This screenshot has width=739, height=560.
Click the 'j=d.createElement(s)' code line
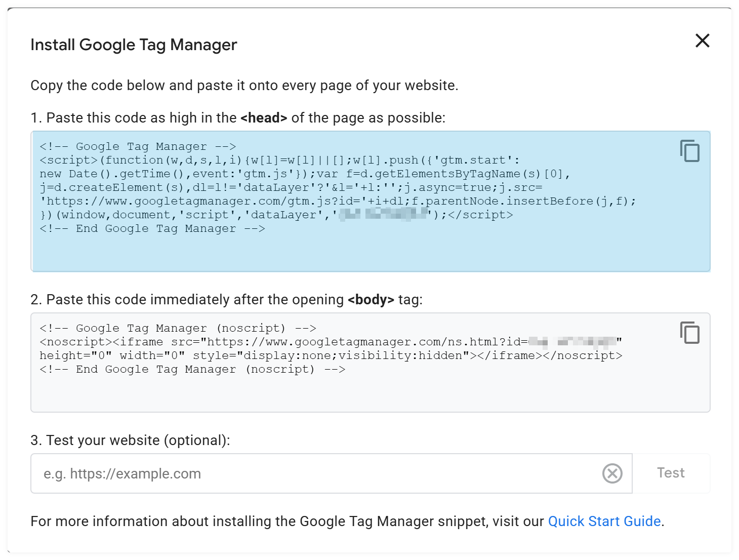(x=291, y=187)
